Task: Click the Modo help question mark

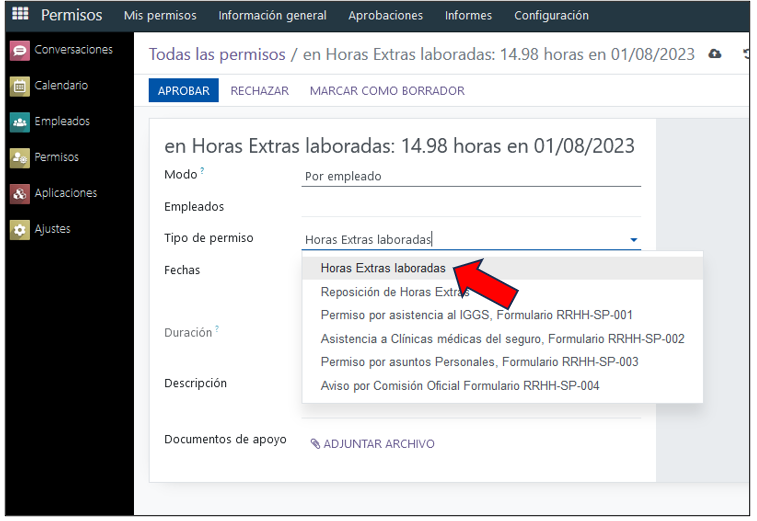Action: point(202,170)
